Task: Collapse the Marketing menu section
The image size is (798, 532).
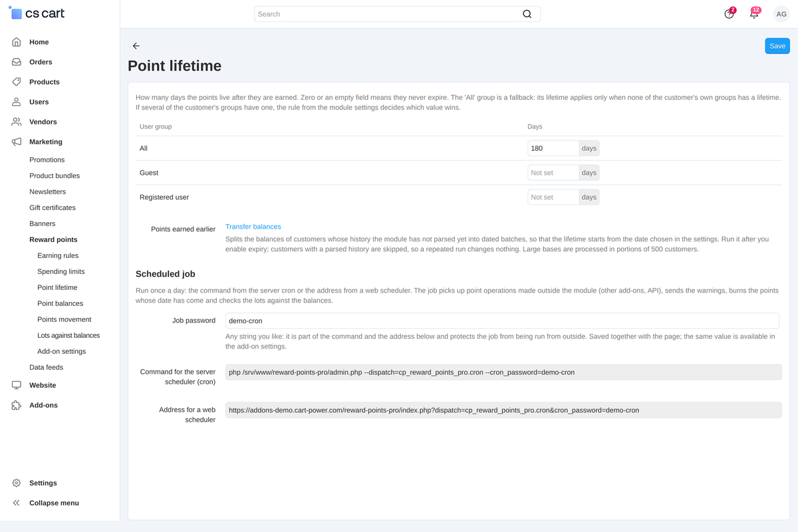Action: click(46, 142)
